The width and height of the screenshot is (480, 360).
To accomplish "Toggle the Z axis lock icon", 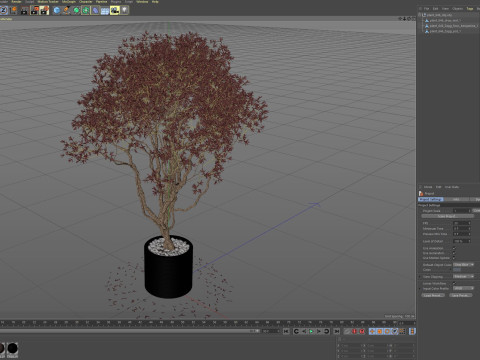I will pyautogui.click(x=3, y=10).
